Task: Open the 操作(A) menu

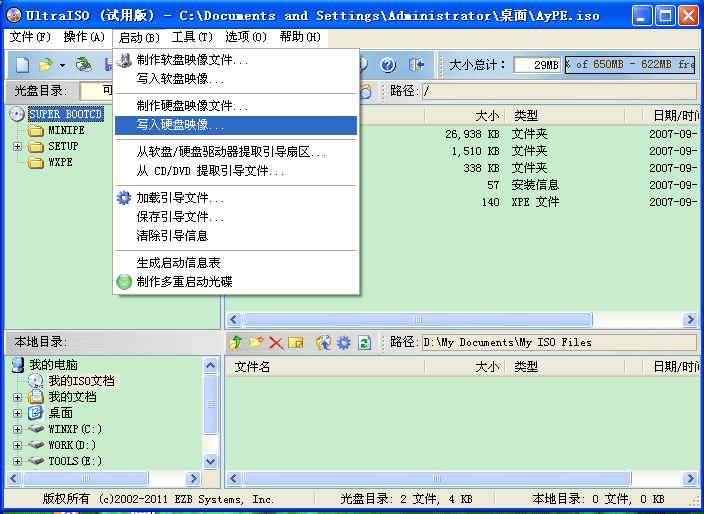Action: coord(84,37)
